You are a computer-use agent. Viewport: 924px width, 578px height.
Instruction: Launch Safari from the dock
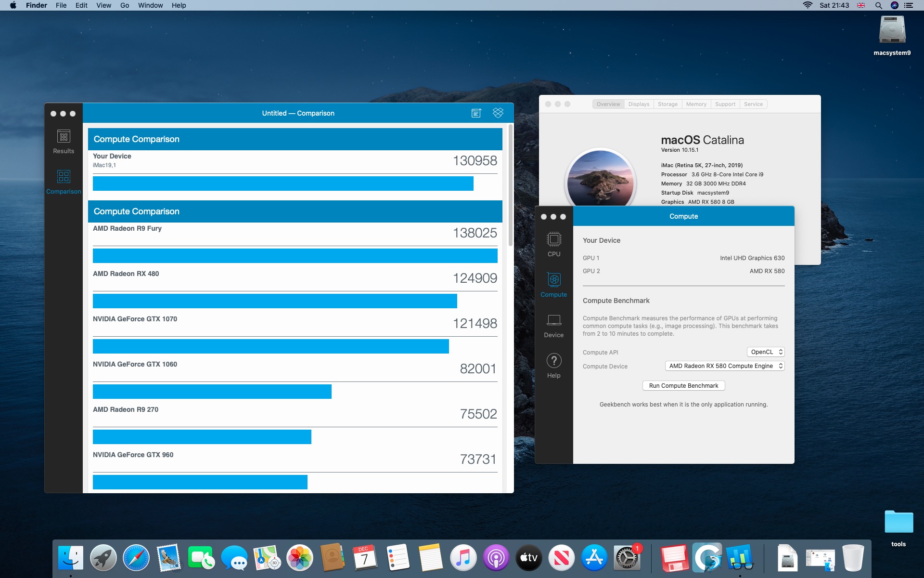click(136, 558)
